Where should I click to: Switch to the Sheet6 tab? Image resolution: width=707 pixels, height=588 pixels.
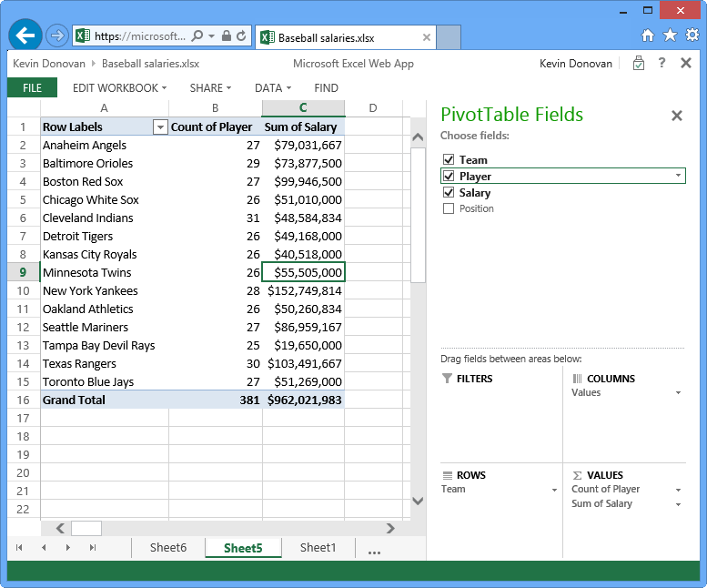pyautogui.click(x=168, y=547)
